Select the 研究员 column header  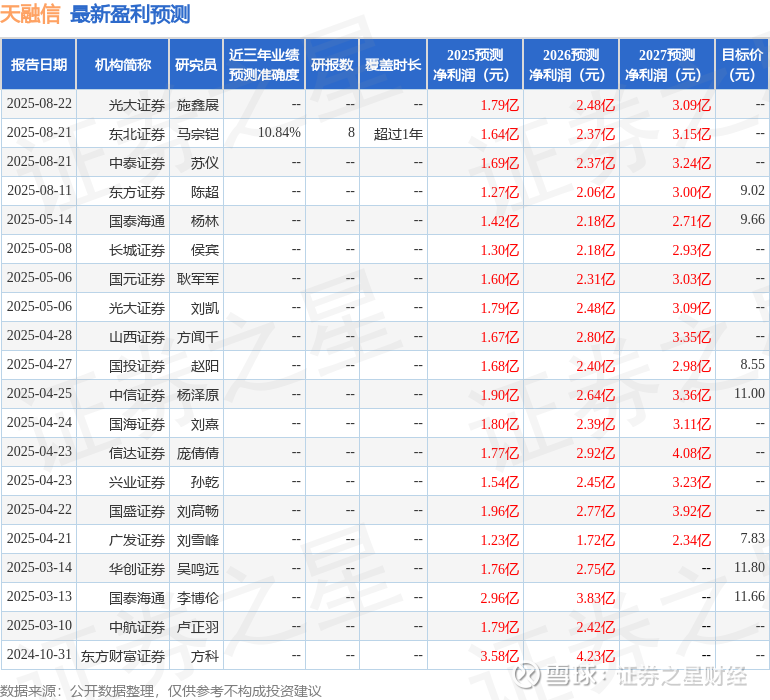(196, 64)
